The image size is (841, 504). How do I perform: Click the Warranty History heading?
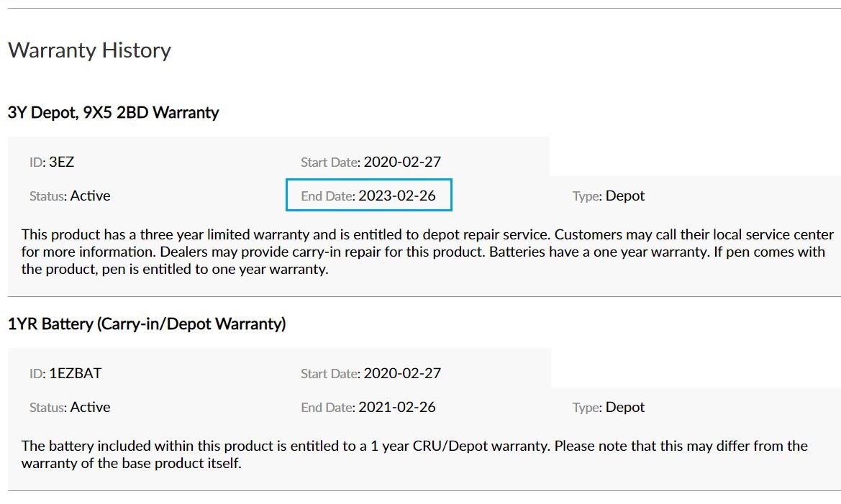[90, 50]
